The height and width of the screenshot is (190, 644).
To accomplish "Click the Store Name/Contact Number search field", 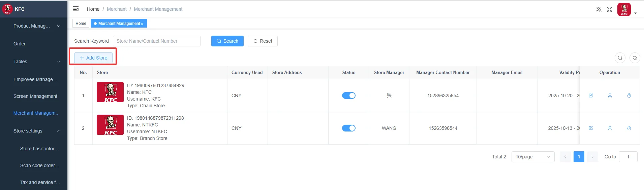I will [157, 41].
